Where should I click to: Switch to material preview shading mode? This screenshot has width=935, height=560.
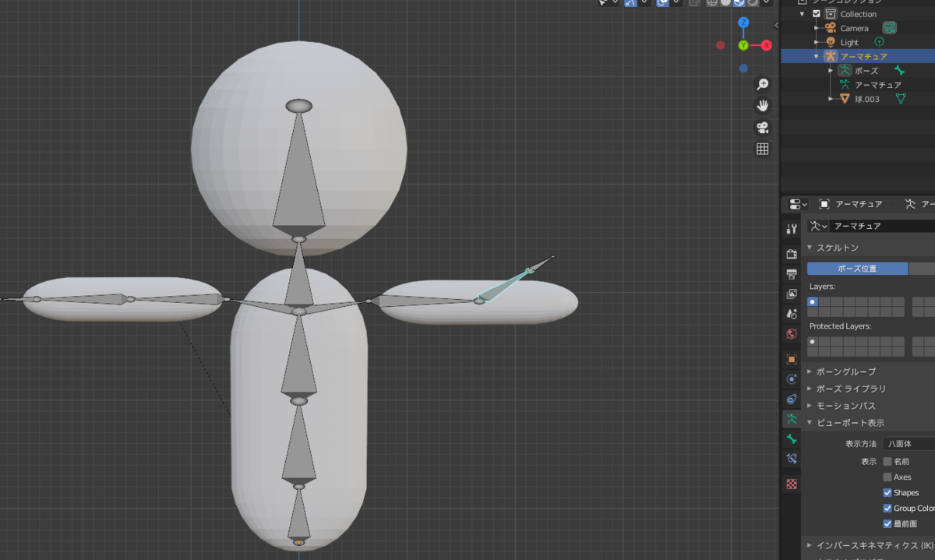coord(739,2)
